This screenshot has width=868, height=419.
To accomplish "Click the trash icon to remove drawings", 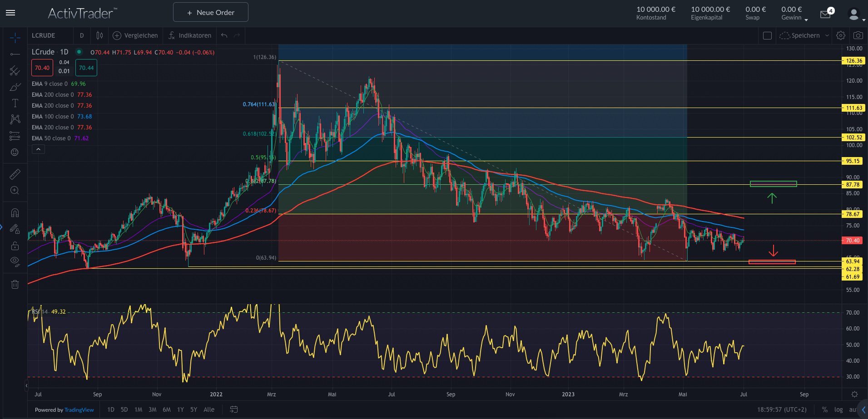I will (x=15, y=285).
